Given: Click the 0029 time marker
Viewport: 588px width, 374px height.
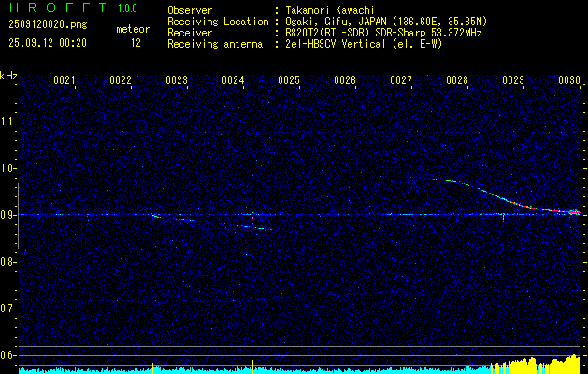Looking at the screenshot, I should (x=513, y=80).
